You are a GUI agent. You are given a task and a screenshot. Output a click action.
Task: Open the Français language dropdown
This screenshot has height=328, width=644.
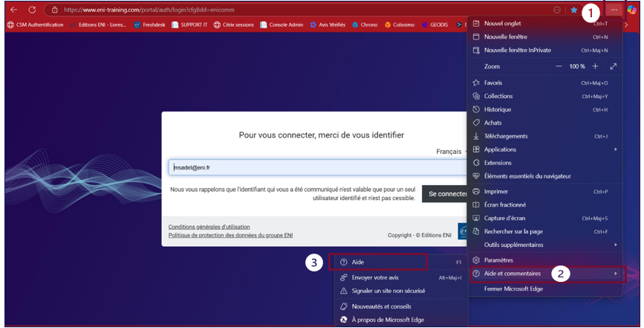point(451,152)
